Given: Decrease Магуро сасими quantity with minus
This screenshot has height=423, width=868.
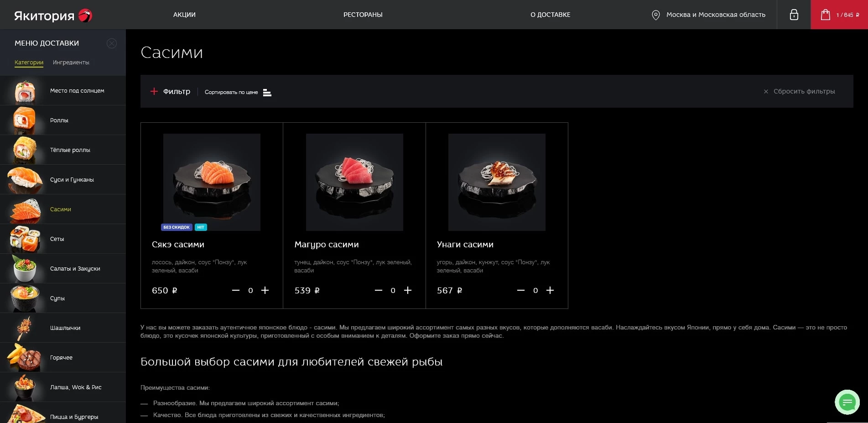Looking at the screenshot, I should pos(378,290).
